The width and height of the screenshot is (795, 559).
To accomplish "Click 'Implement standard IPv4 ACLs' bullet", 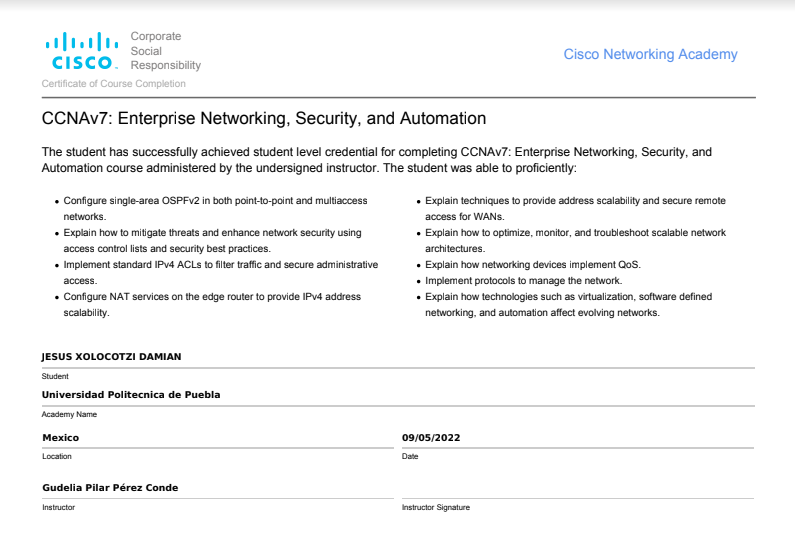I will pyautogui.click(x=221, y=272).
